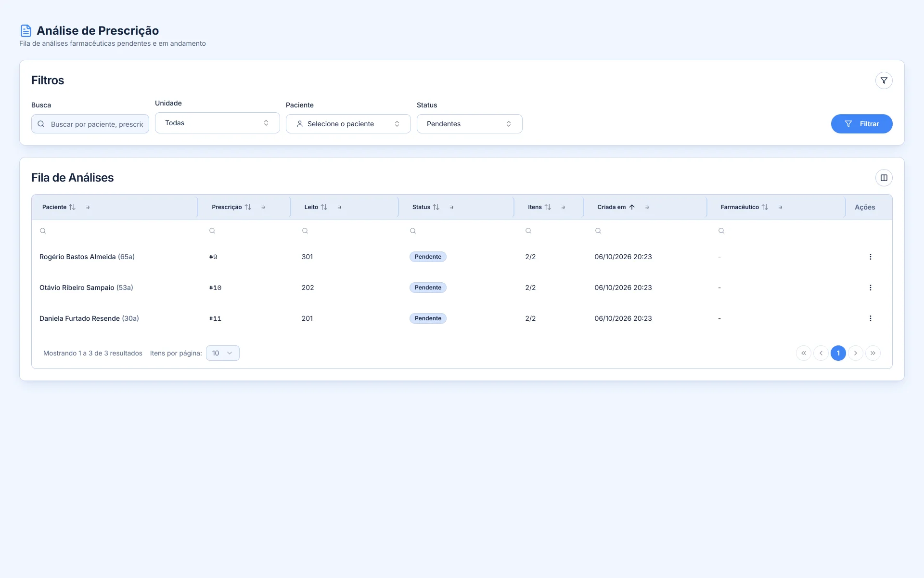Go to last page double-arrow button

point(873,353)
